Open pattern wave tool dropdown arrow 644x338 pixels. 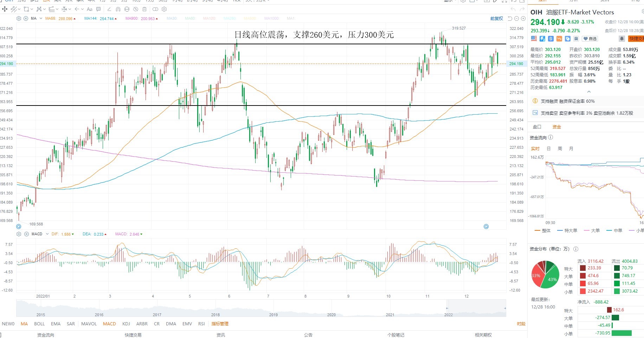pyautogui.click(x=44, y=9)
